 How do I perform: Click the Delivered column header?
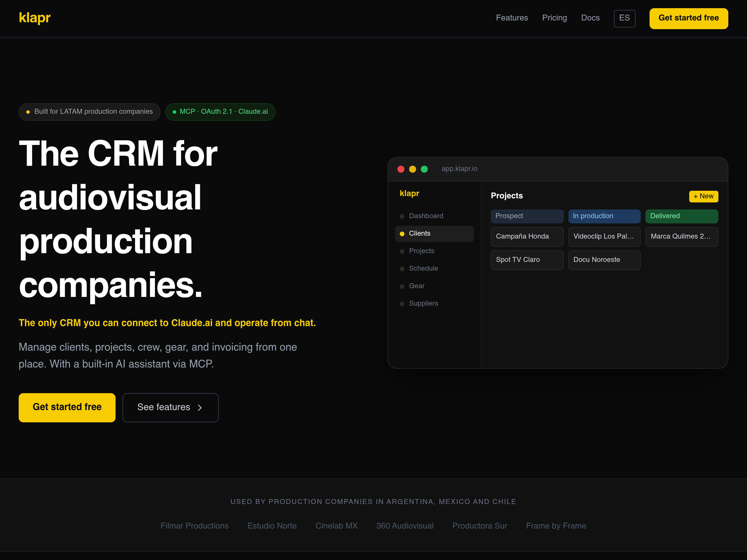(681, 216)
